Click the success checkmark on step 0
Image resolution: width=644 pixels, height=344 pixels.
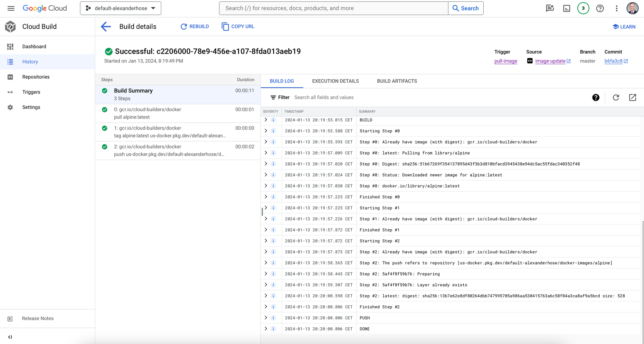click(105, 110)
